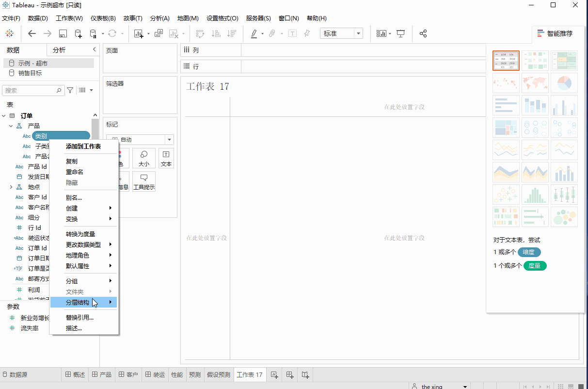
Task: Select the filled map chart in Show Me
Action: coord(535,83)
